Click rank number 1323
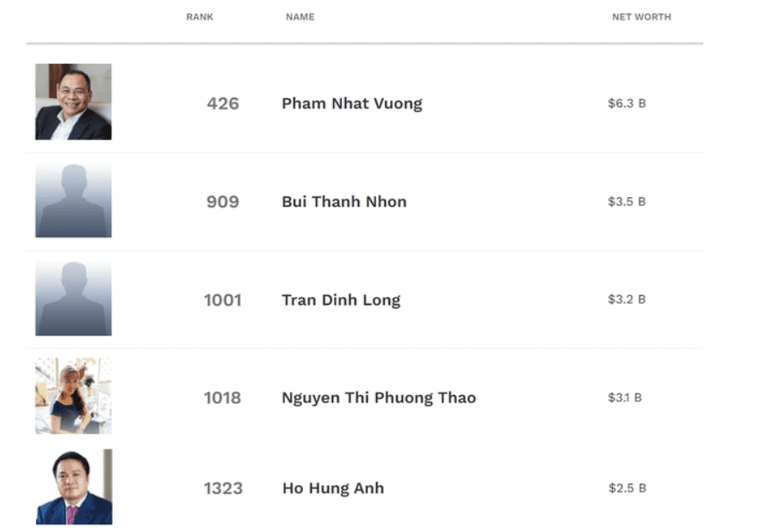Viewport: 779px width, 532px height. [223, 488]
